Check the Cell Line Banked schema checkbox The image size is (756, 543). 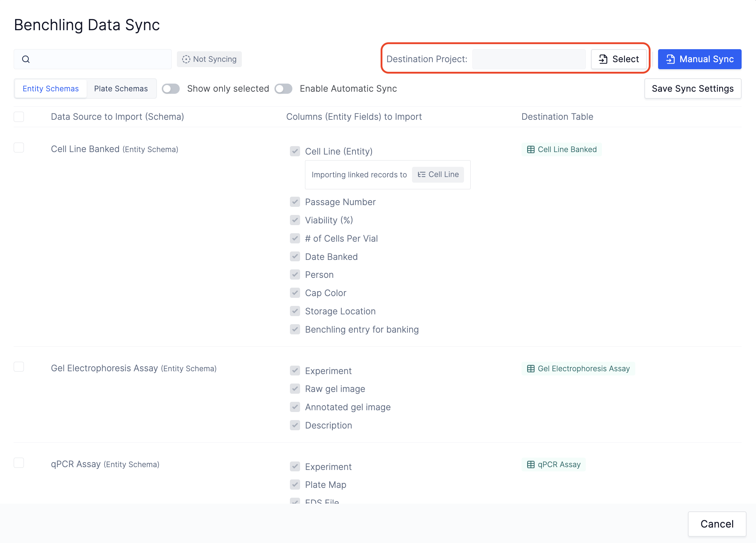(x=19, y=148)
